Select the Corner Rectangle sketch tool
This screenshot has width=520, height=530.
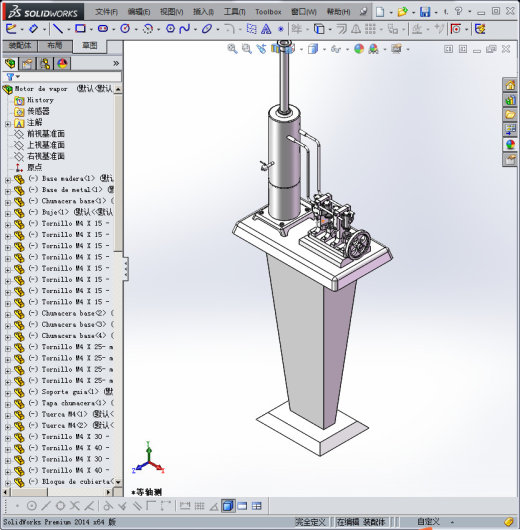80,29
